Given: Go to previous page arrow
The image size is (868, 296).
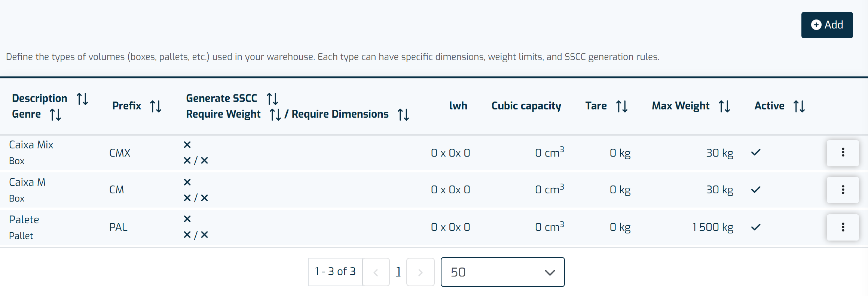Looking at the screenshot, I should point(376,272).
